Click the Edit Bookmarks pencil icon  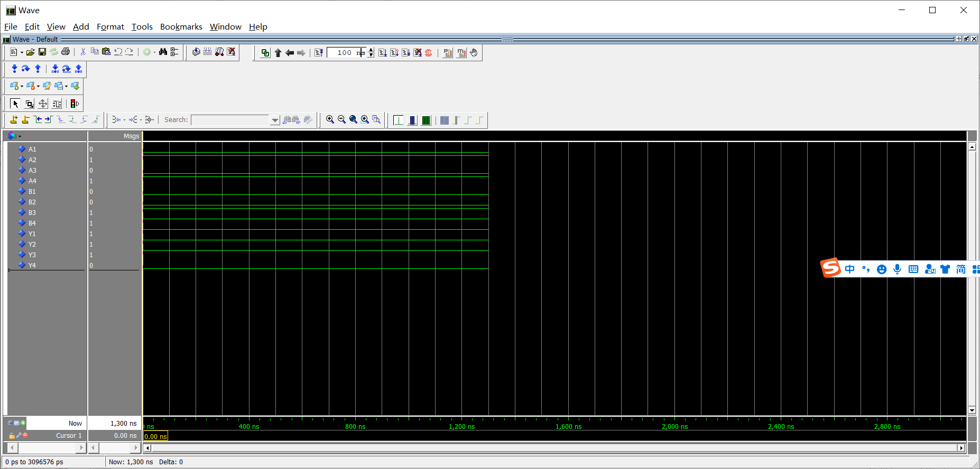point(47,86)
